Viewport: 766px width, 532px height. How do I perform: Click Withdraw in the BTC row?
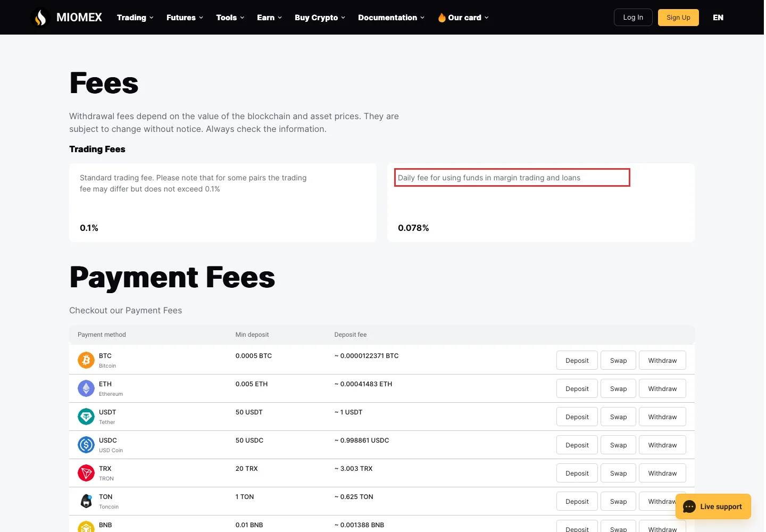pos(662,360)
